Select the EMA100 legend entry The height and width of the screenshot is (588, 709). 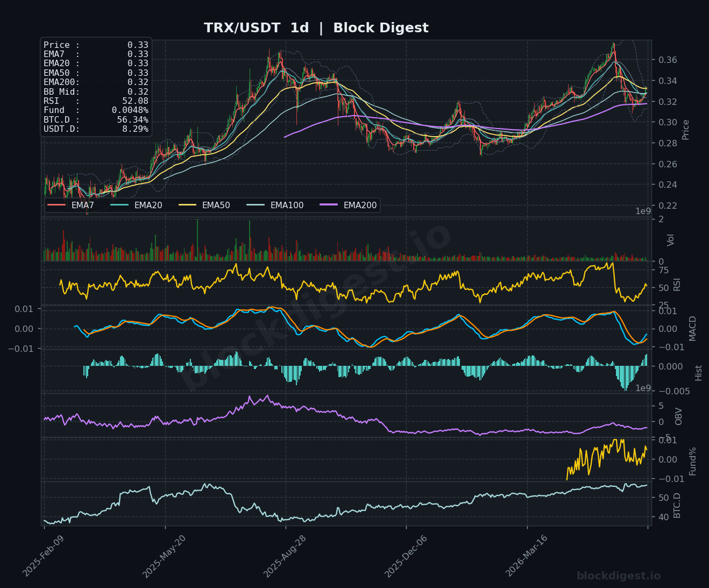tap(275, 205)
